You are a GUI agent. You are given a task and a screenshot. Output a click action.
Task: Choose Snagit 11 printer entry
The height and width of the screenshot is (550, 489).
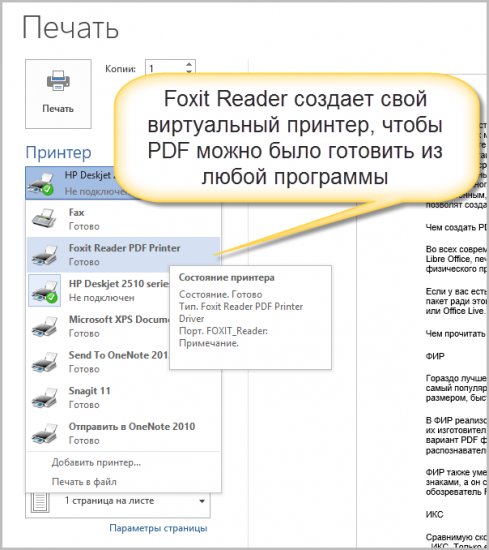coord(123,398)
